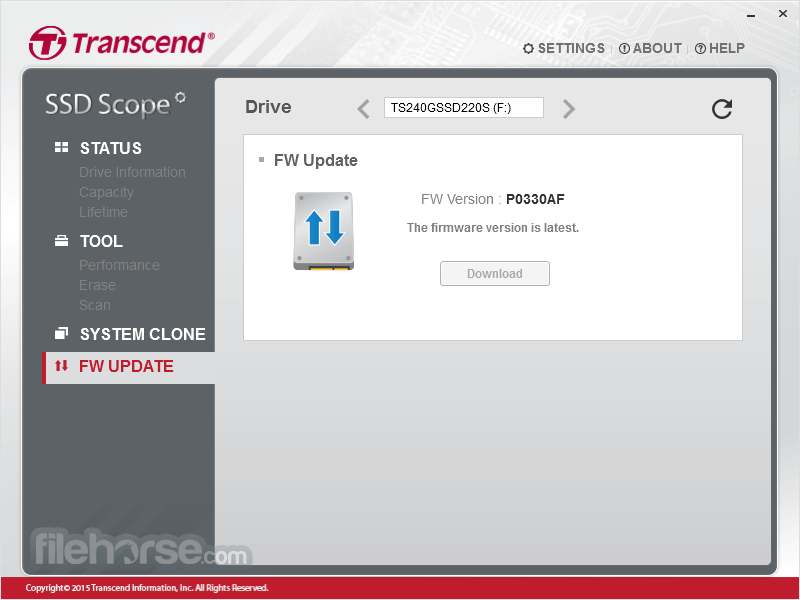Open the ABOUT dialog

pos(650,48)
